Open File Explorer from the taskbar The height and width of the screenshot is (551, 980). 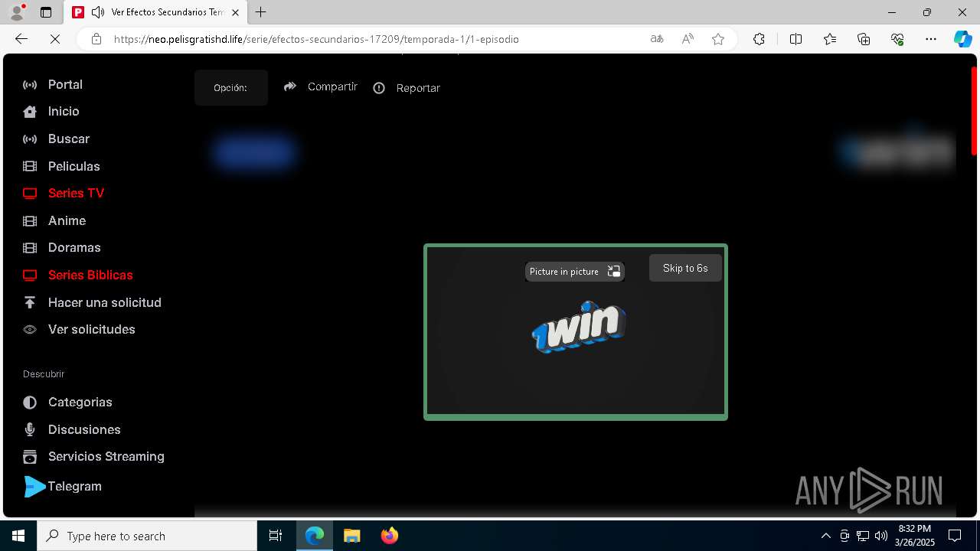pyautogui.click(x=351, y=536)
